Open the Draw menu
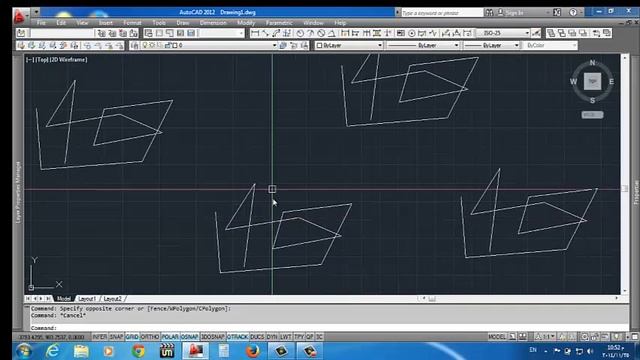640x360 pixels. pos(182,23)
